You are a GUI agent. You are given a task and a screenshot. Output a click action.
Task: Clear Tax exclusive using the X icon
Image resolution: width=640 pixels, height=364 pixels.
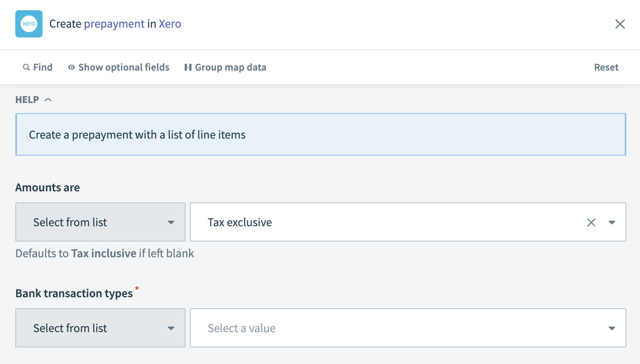click(591, 222)
